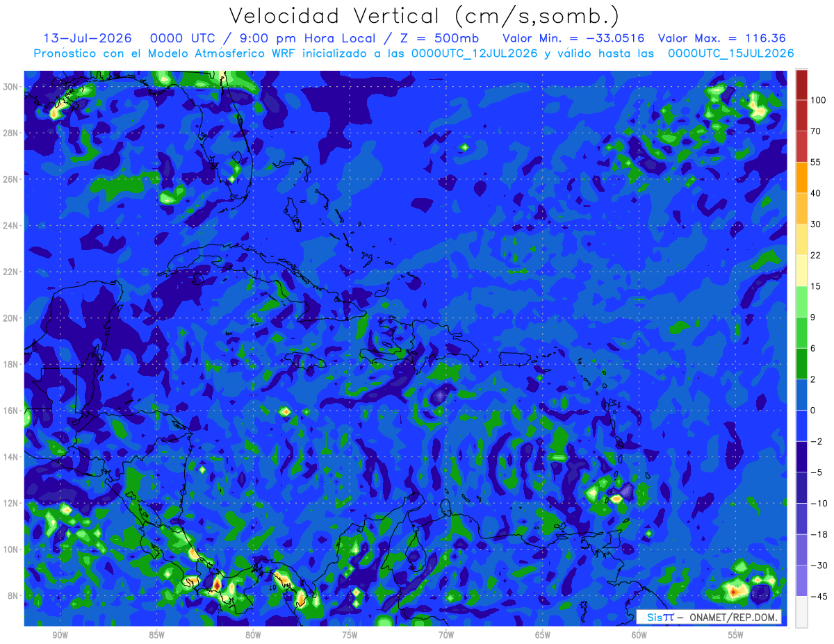Screen dimensions: 834x644
Task: Click the latitude axis label '10N'
Action: point(11,550)
